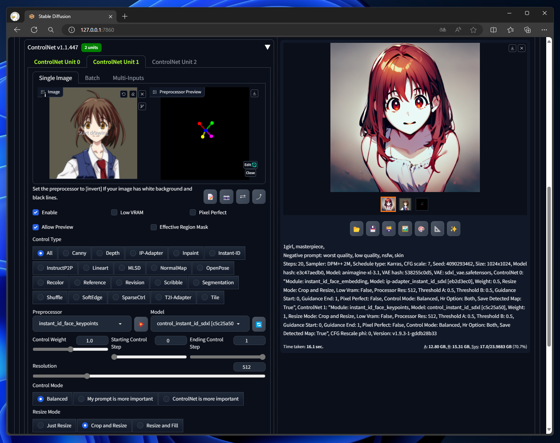Save the generated image with the floppy icon
The height and width of the screenshot is (443, 560).
click(x=373, y=229)
